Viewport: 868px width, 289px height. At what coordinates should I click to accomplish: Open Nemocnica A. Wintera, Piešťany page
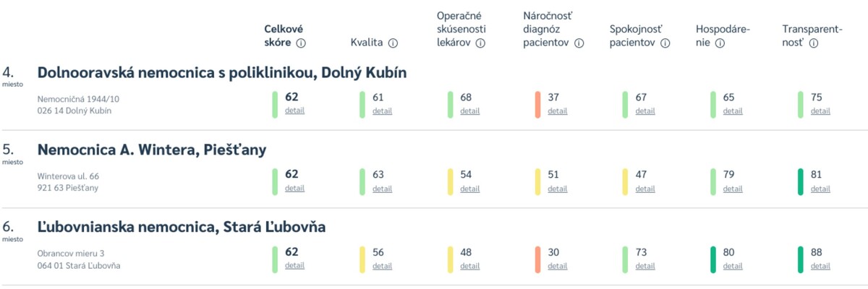[151, 150]
